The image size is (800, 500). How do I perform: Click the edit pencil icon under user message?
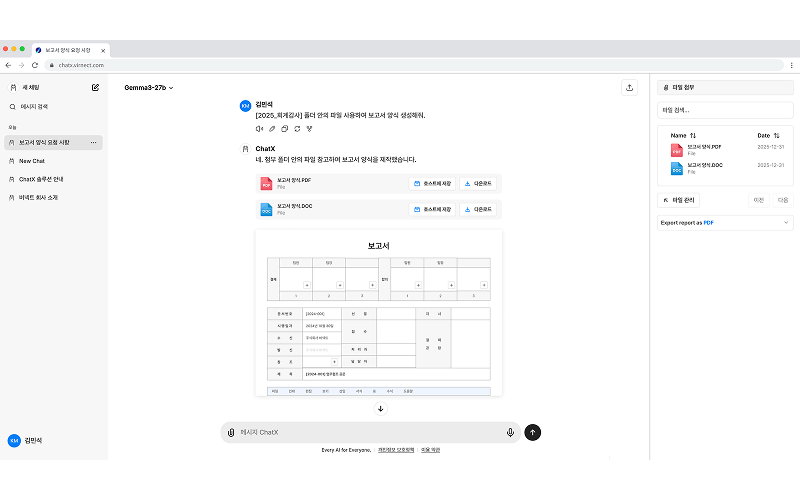tap(272, 128)
